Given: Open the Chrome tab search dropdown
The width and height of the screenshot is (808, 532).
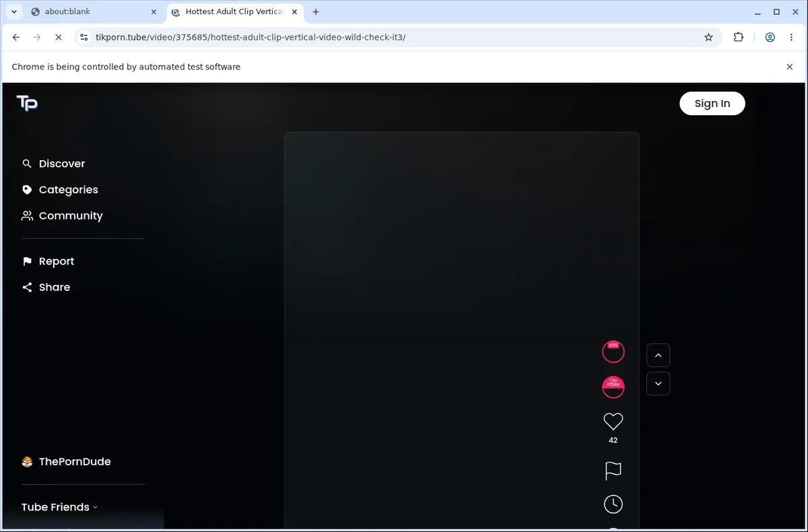Looking at the screenshot, I should coord(14,11).
